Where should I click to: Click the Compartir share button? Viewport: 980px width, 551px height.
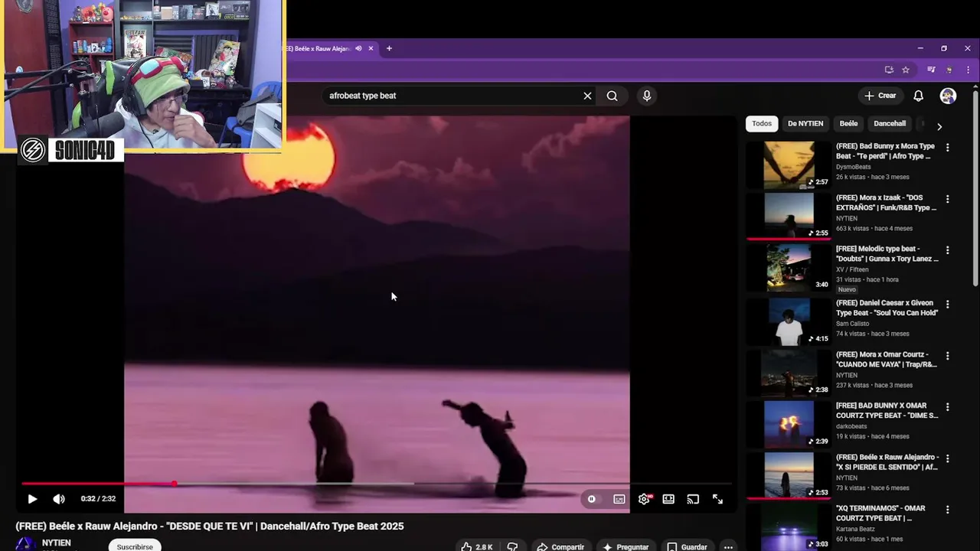pyautogui.click(x=560, y=546)
